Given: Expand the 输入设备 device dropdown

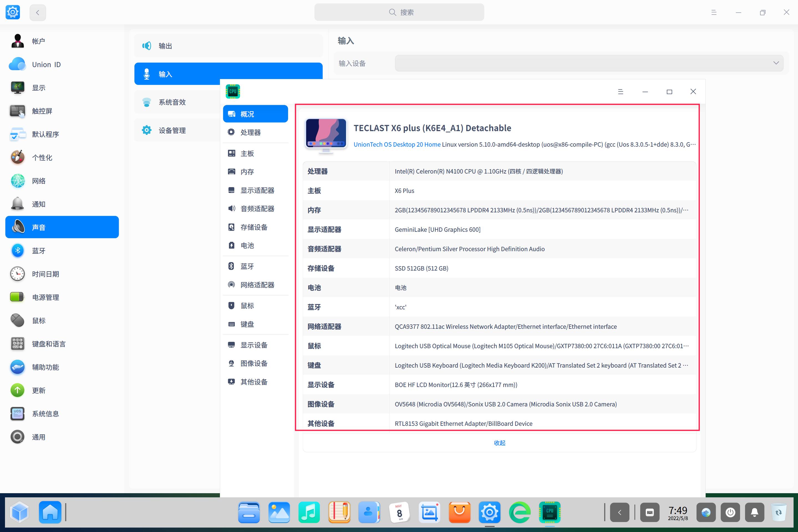Looking at the screenshot, I should point(776,63).
